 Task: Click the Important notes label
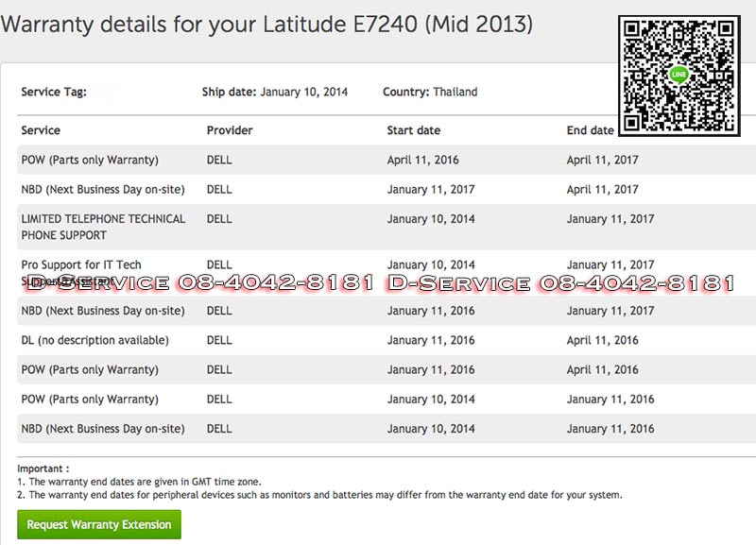(x=43, y=468)
